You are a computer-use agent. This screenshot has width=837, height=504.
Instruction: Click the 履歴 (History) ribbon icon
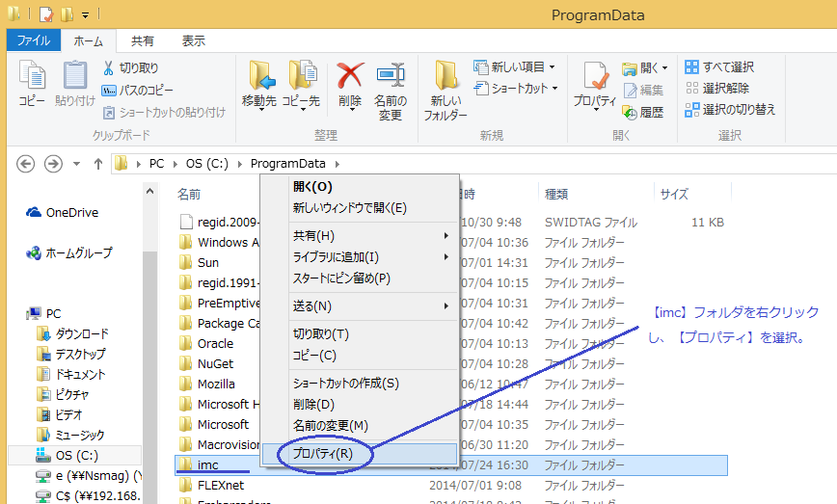point(630,112)
